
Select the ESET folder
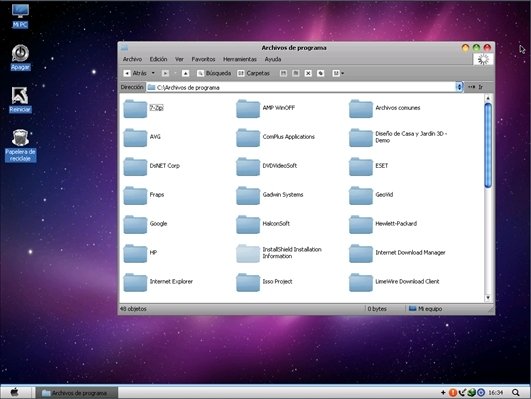coord(368,166)
